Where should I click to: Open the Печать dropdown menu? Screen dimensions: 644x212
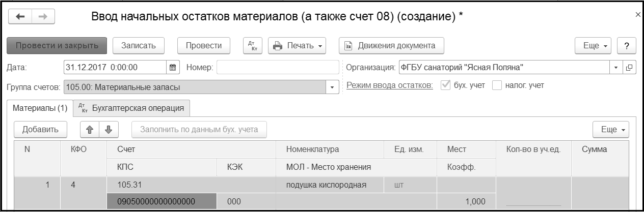click(x=297, y=45)
